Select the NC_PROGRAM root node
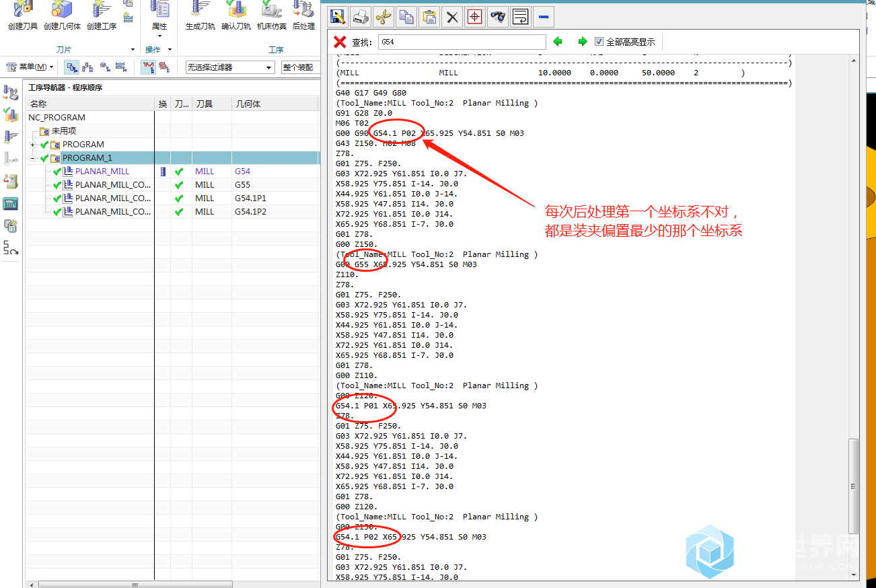 (57, 118)
